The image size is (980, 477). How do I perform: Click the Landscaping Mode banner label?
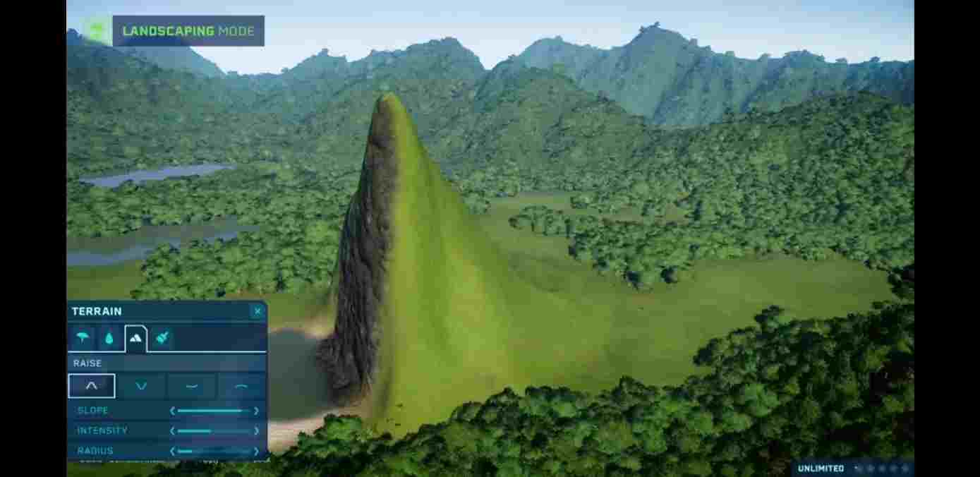point(188,31)
